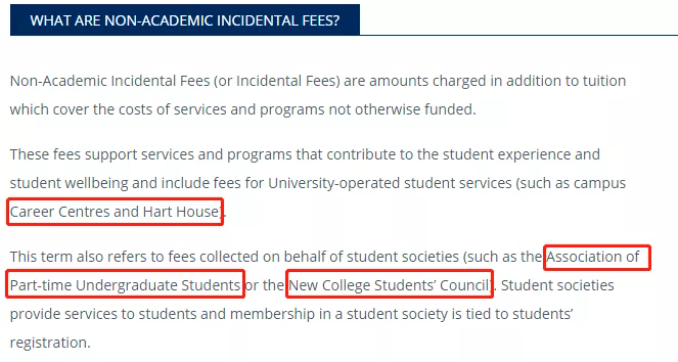
Task: Click the word 'registration.' on the last line
Action: coord(50,343)
